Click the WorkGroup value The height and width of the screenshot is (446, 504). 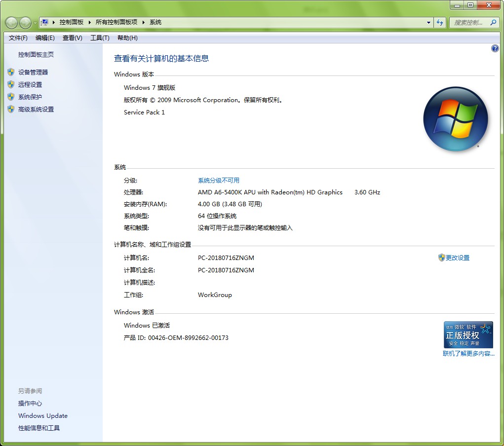(x=215, y=295)
